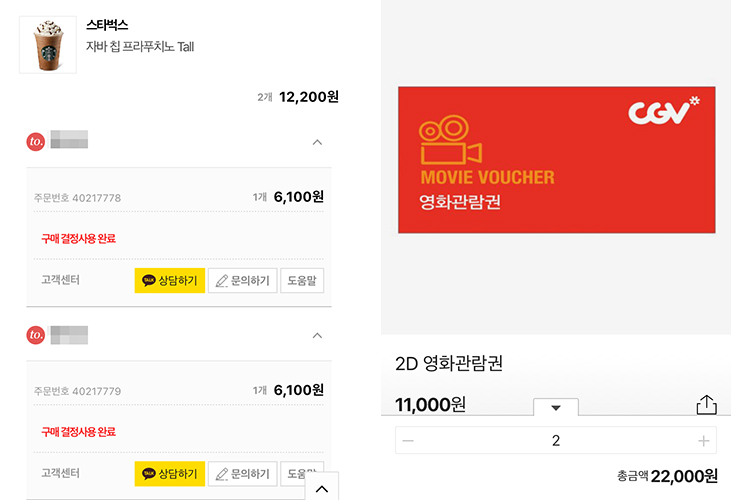Click the second recipient's red 'to.' icon
Screen dimensions: 750x500
pyautogui.click(x=35, y=334)
